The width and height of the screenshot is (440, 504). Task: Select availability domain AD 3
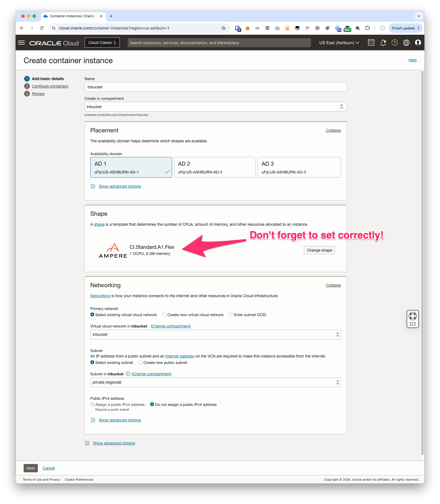(x=299, y=167)
